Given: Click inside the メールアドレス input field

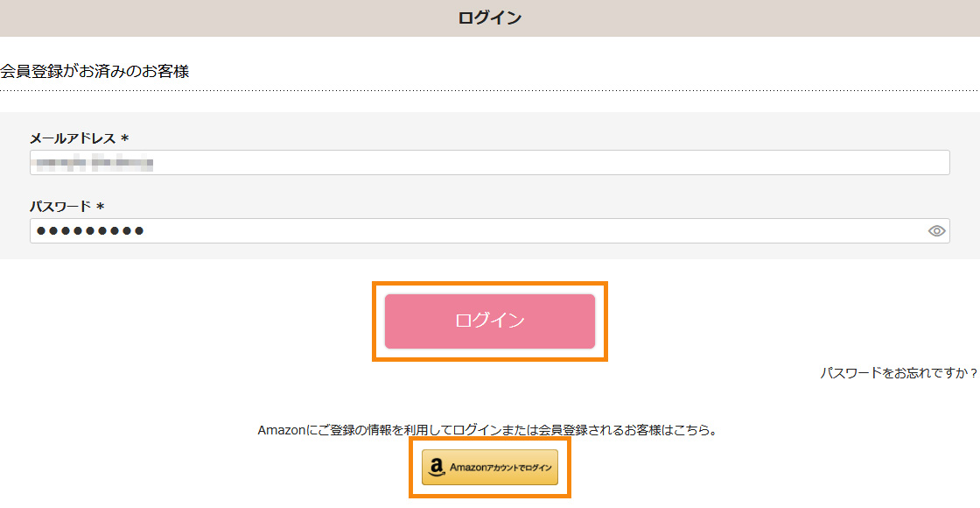Looking at the screenshot, I should click(350, 162).
